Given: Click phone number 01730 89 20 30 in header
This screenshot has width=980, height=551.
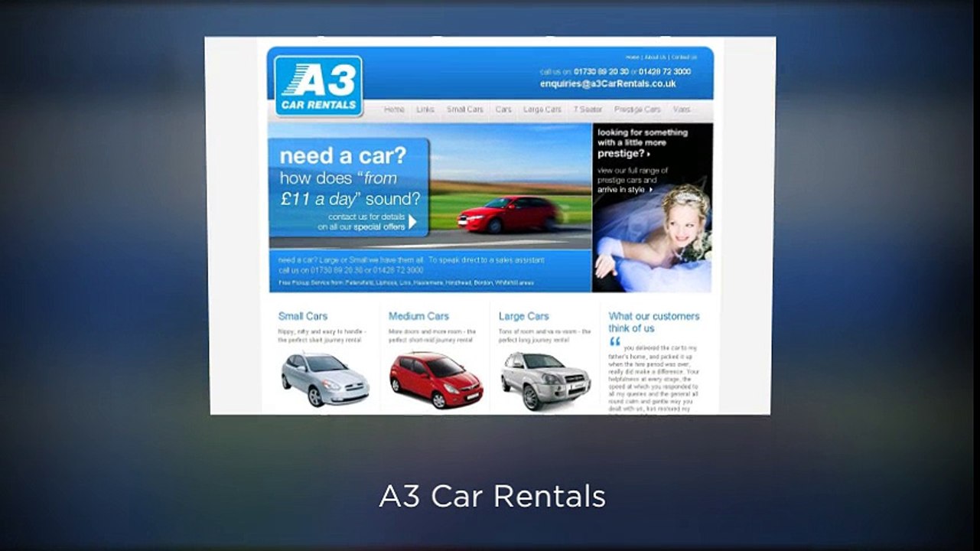Looking at the screenshot, I should pyautogui.click(x=601, y=71).
